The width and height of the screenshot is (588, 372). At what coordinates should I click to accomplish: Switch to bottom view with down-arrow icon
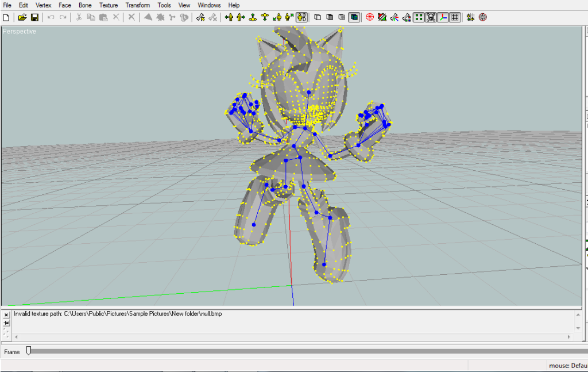[265, 17]
